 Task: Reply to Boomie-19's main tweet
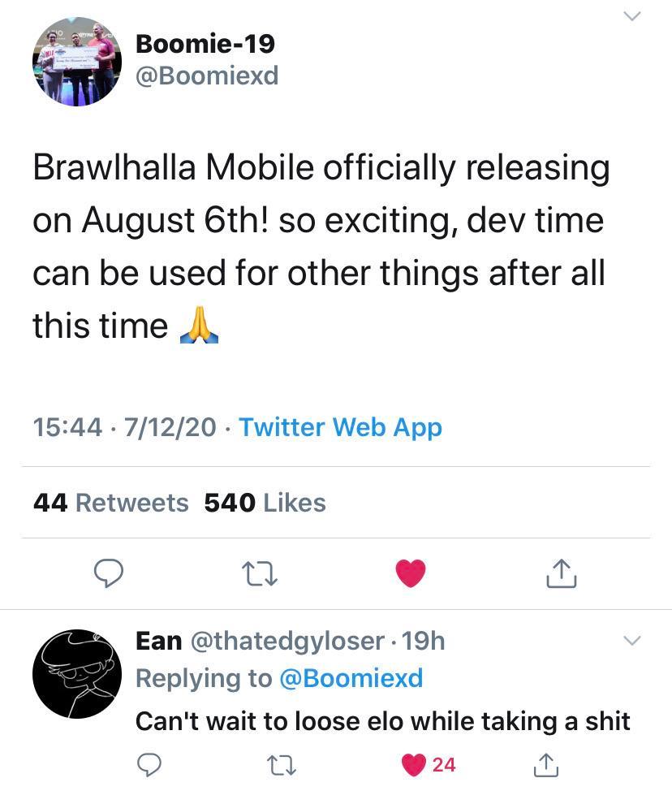(109, 574)
